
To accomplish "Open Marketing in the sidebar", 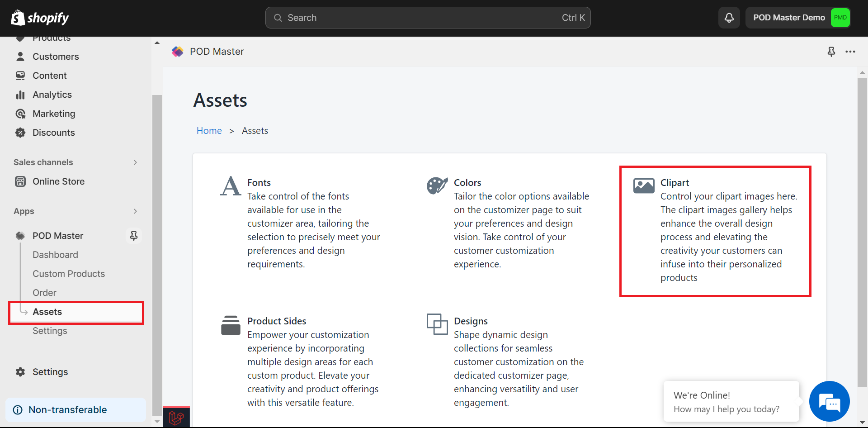I will [x=54, y=114].
